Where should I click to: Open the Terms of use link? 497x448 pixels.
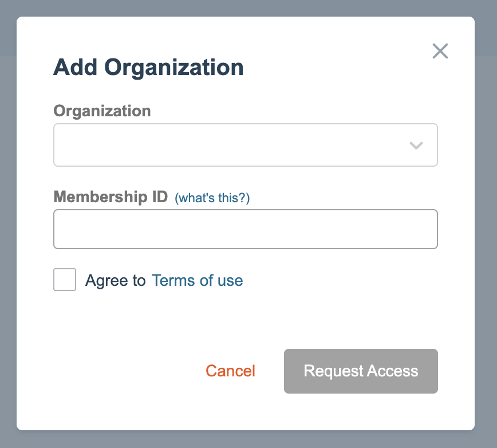(197, 281)
